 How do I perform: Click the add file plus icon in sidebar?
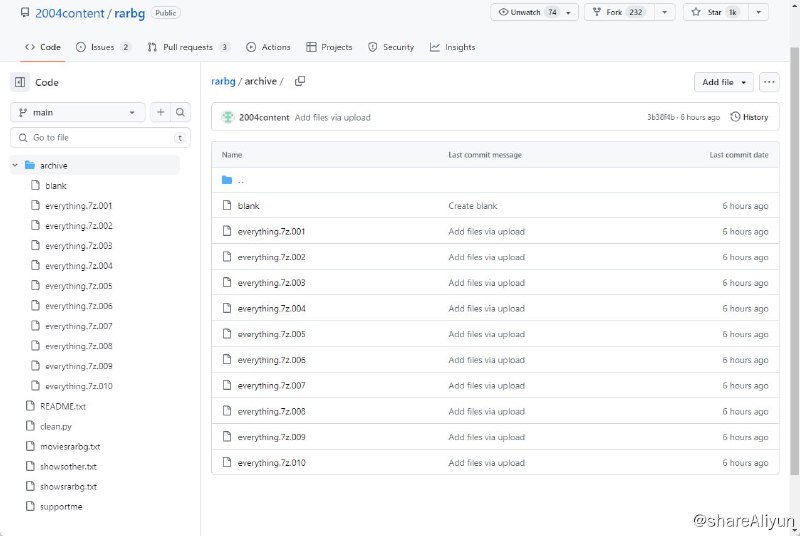pos(160,112)
